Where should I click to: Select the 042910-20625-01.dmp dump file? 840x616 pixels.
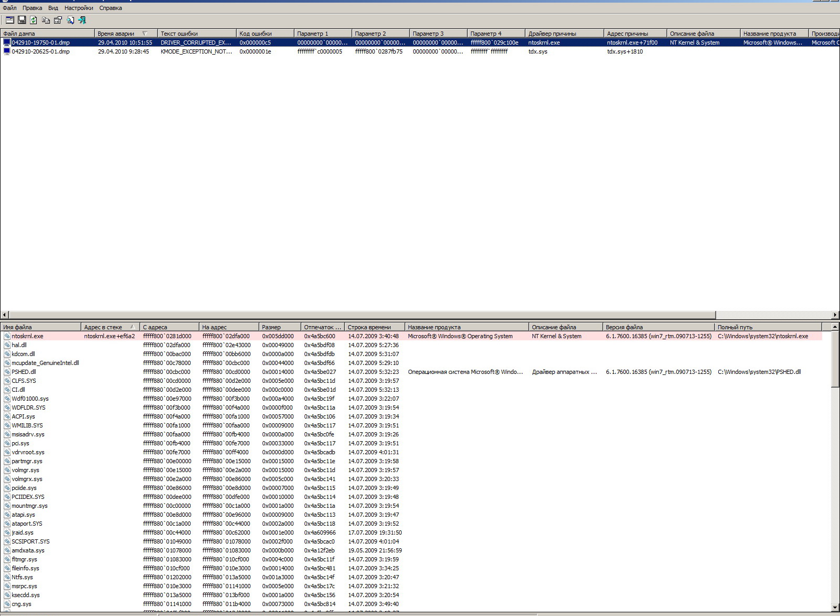coord(40,51)
